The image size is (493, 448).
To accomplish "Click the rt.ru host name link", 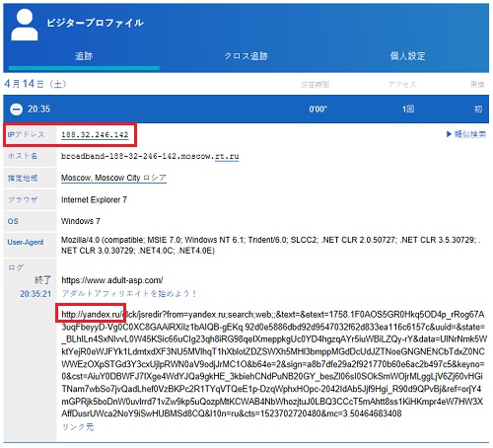I will click(x=227, y=156).
